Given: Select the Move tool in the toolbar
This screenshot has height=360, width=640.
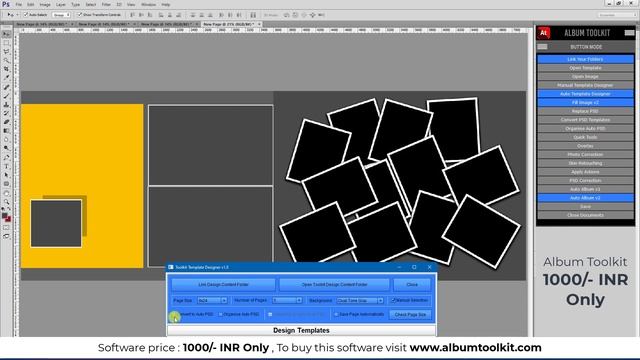Looking at the screenshot, I should pyautogui.click(x=6, y=34).
